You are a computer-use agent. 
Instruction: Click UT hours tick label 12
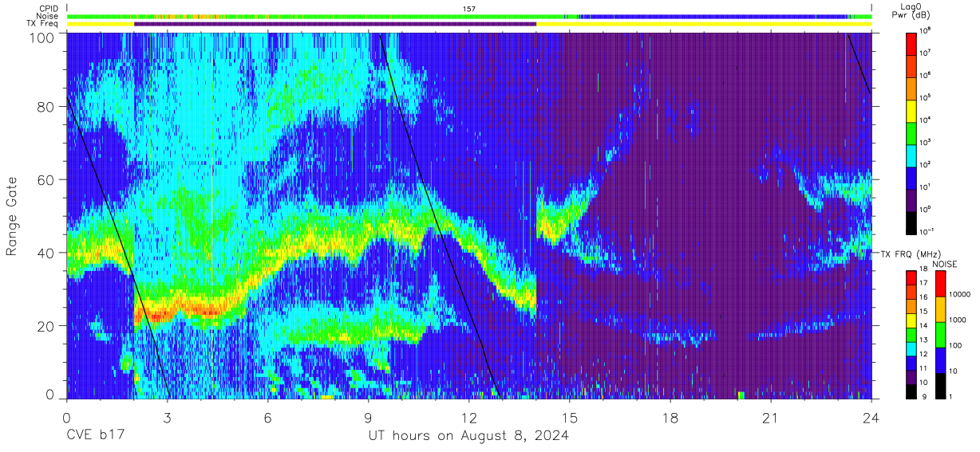tap(469, 417)
